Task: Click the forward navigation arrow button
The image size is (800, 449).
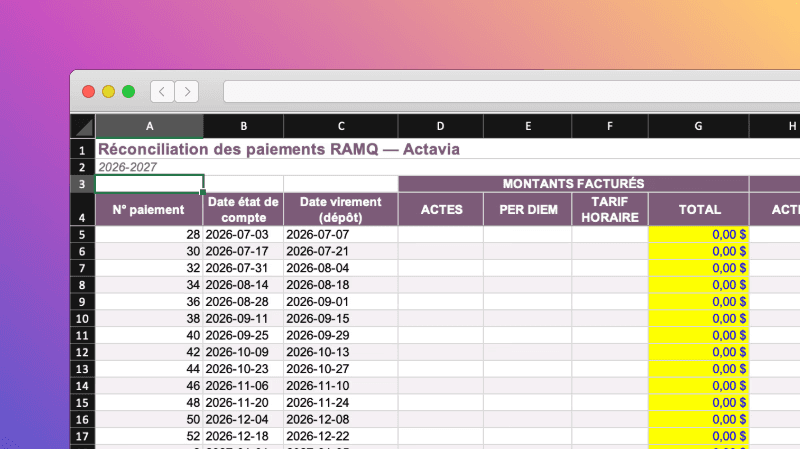Action: (x=187, y=92)
